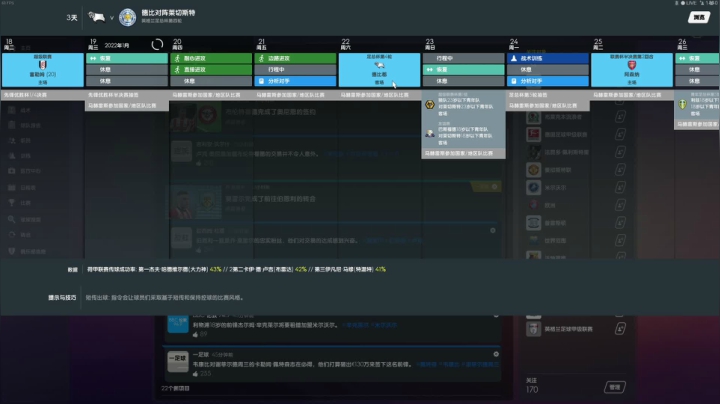Click the Derby ram logo on day 22 fixture
720x404 pixels.
tap(379, 66)
